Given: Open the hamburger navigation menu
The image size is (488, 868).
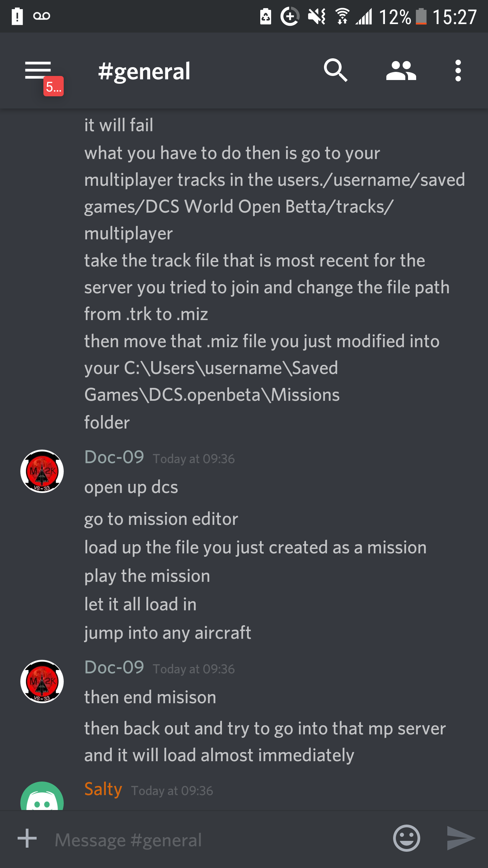Looking at the screenshot, I should (38, 70).
